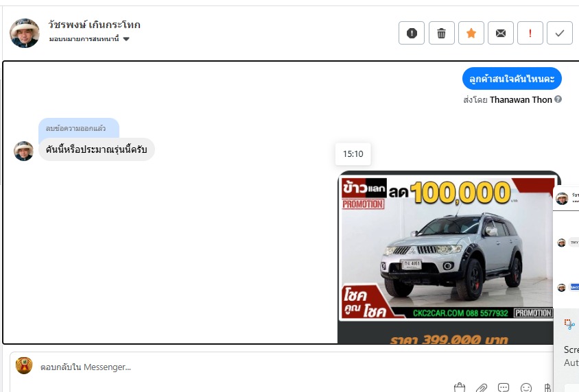The width and height of the screenshot is (579, 392).
Task: Mark conversation unread with envelope icon
Action: (500, 33)
